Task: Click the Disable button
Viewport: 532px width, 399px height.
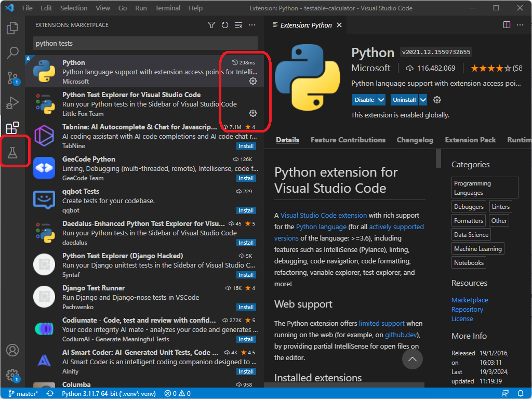Action: pyautogui.click(x=364, y=100)
